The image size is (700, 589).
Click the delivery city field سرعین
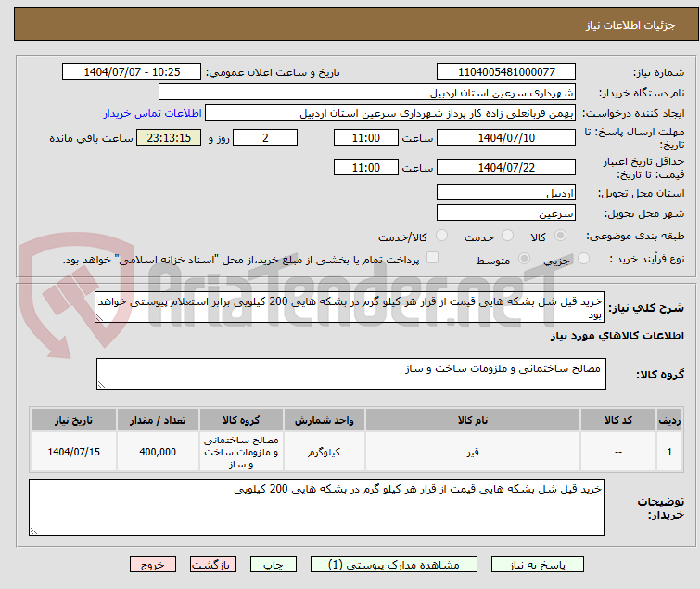[x=506, y=213]
